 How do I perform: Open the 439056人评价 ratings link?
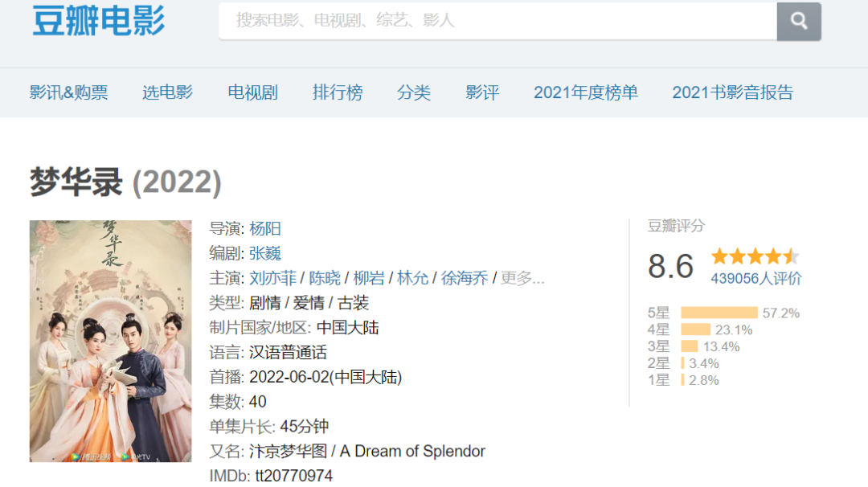point(756,278)
